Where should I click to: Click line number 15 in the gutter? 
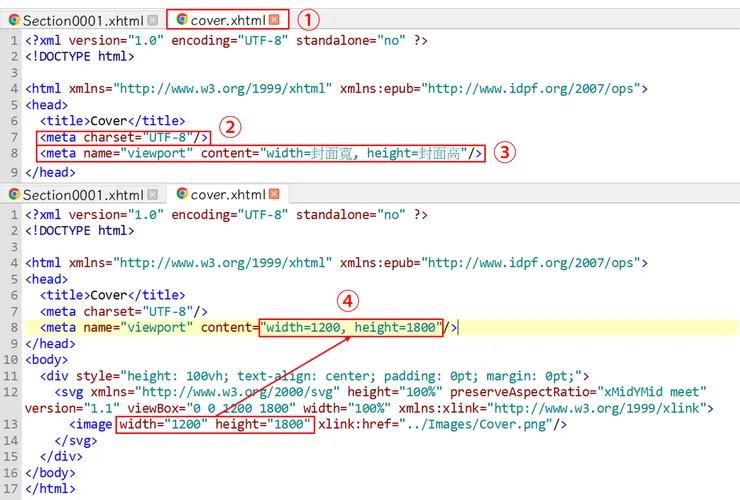tap(10, 457)
